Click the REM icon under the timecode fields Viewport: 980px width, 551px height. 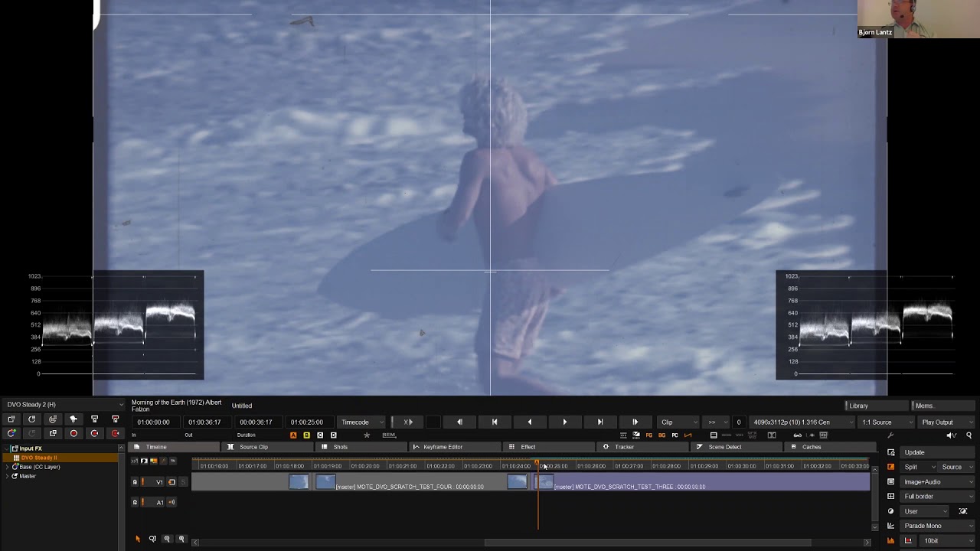tap(389, 435)
